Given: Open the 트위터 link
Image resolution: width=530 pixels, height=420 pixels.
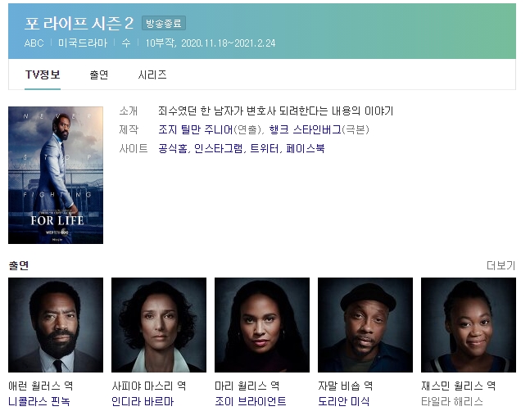Looking at the screenshot, I should pyautogui.click(x=265, y=149).
